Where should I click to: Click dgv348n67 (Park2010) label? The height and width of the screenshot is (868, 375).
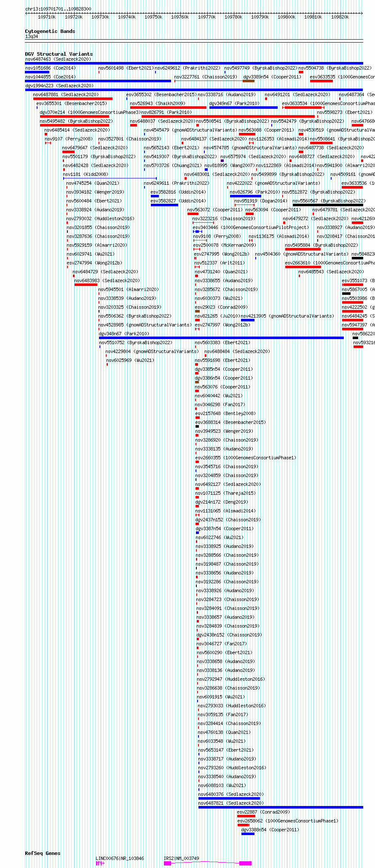[x=124, y=334]
